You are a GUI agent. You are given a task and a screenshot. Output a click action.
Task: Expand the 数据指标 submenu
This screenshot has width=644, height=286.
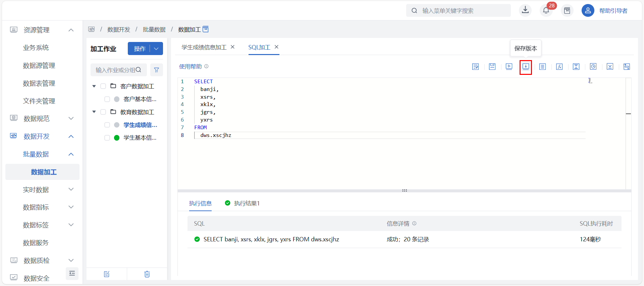click(x=71, y=207)
